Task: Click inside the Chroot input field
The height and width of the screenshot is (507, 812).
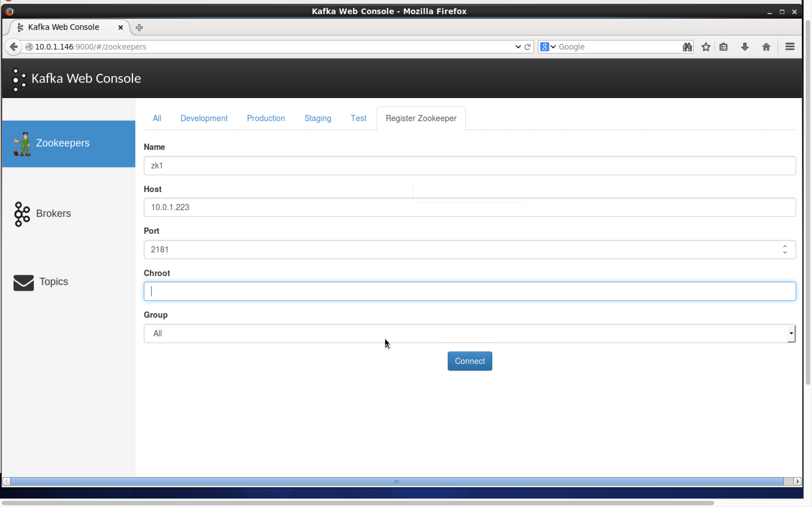Action: click(403, 291)
